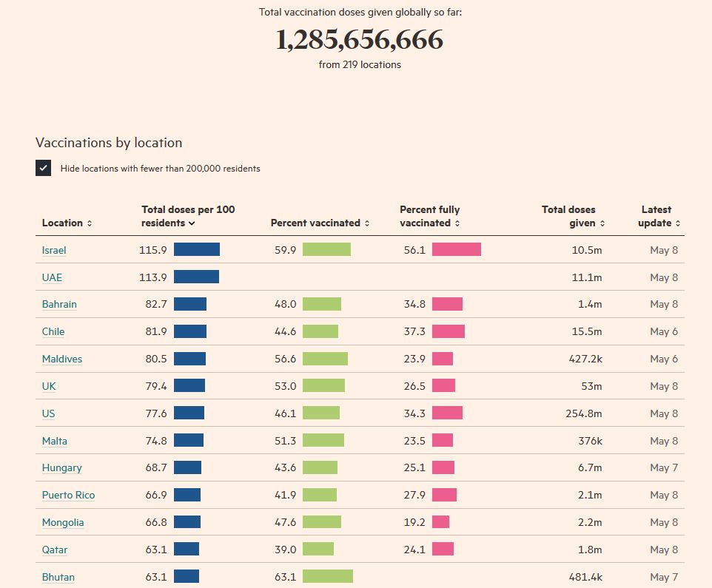
Task: Click the Bahrain link
Action: click(59, 305)
